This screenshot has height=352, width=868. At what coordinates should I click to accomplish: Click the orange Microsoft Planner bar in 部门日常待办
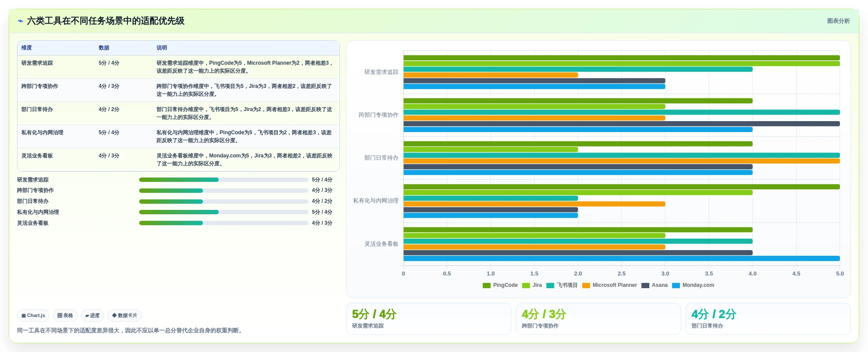click(x=621, y=161)
